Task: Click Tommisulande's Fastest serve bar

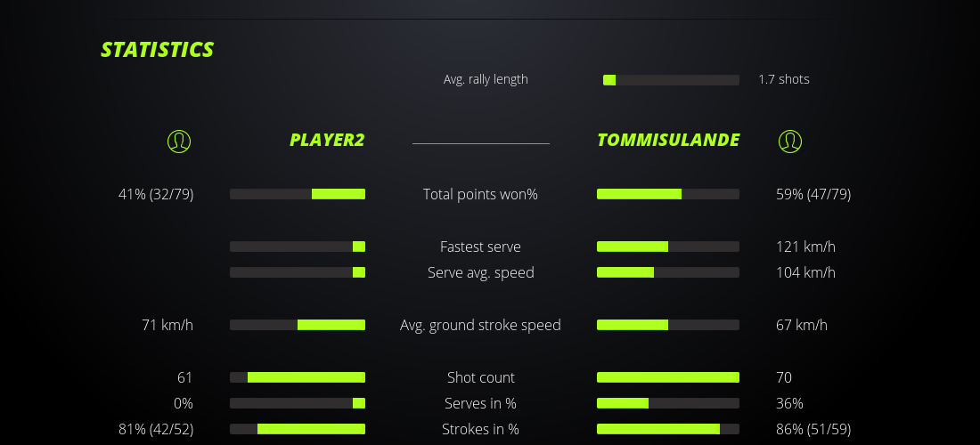Action: coord(667,247)
